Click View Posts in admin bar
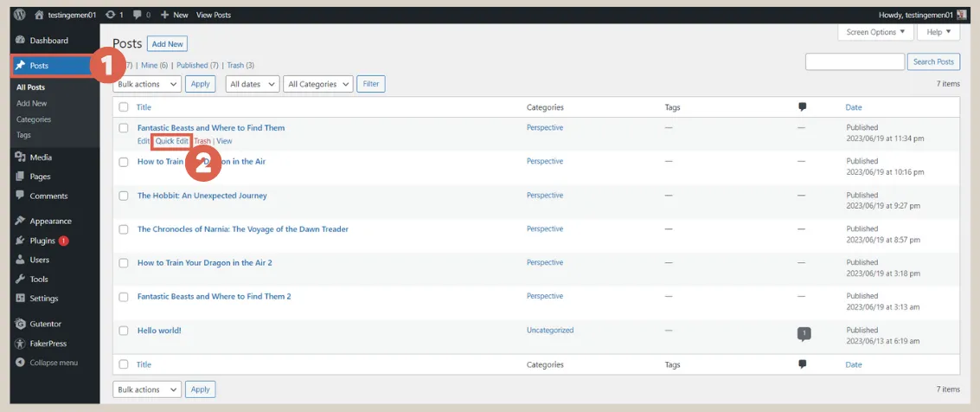Viewport: 980px width, 412px height. pyautogui.click(x=213, y=15)
